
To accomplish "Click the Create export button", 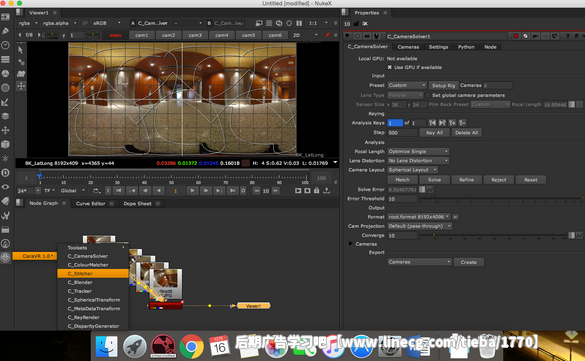I will [469, 262].
